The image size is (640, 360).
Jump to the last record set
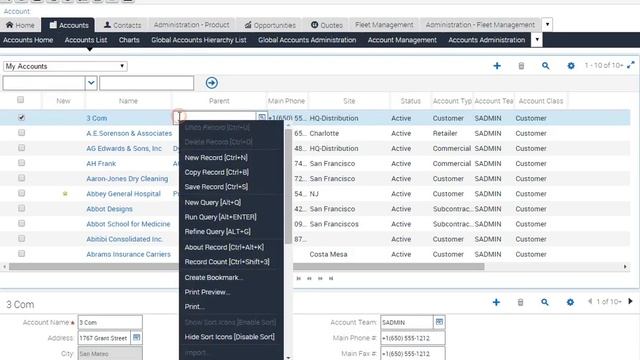pyautogui.click(x=331, y=278)
